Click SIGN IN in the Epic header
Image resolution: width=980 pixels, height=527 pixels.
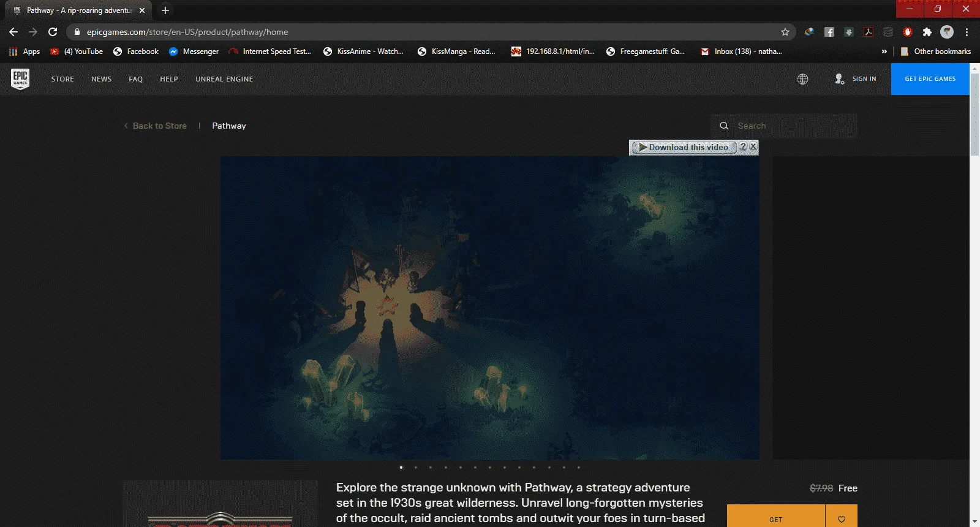(856, 79)
